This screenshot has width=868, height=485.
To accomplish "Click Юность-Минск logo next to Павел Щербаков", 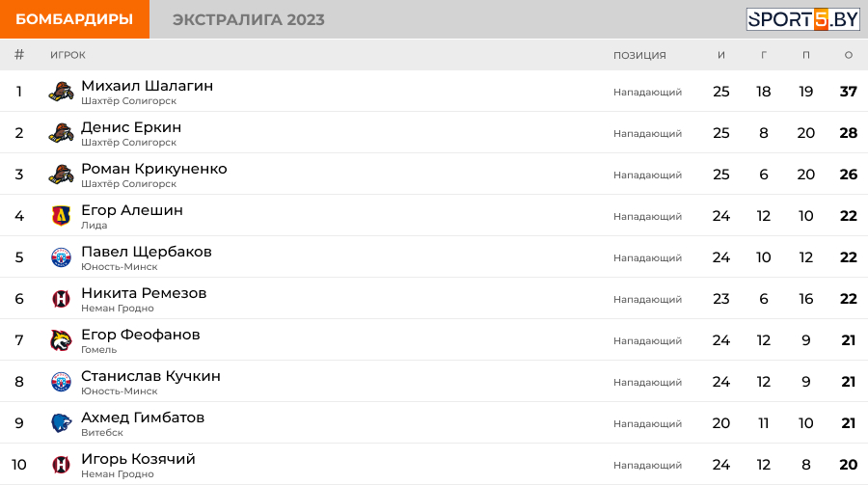I will pyautogui.click(x=61, y=257).
